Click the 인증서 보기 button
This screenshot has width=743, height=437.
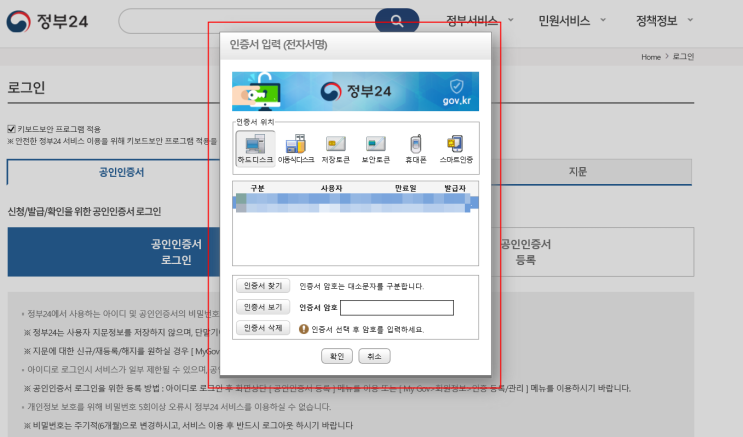point(263,307)
